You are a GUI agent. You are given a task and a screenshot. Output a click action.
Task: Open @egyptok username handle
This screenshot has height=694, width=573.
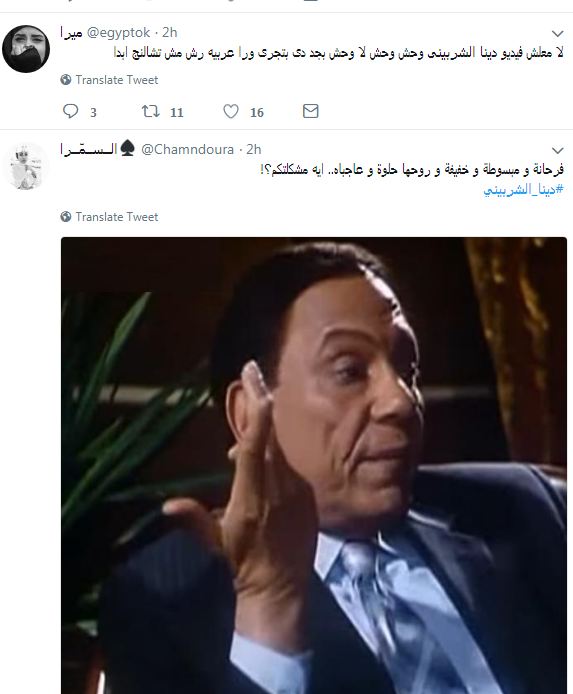coord(118,32)
